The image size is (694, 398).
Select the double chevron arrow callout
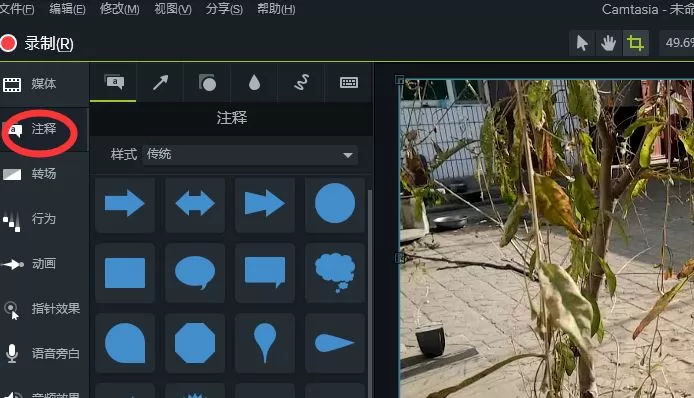click(265, 204)
